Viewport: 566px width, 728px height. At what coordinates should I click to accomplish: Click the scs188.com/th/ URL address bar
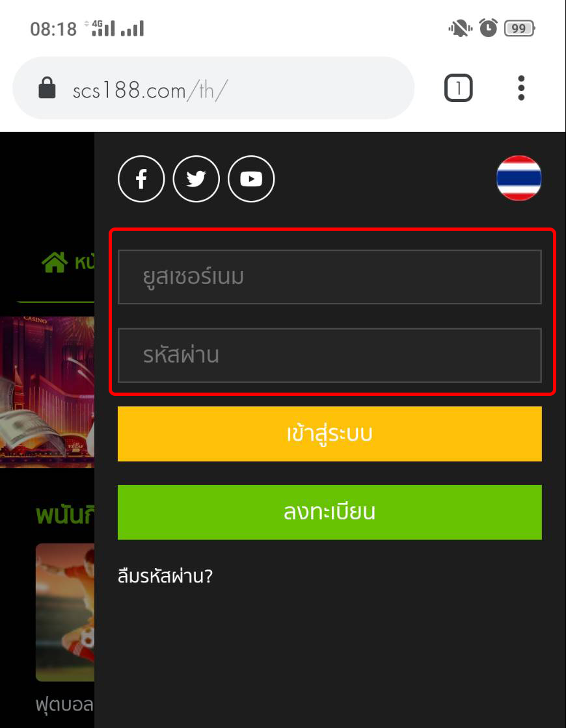(213, 88)
